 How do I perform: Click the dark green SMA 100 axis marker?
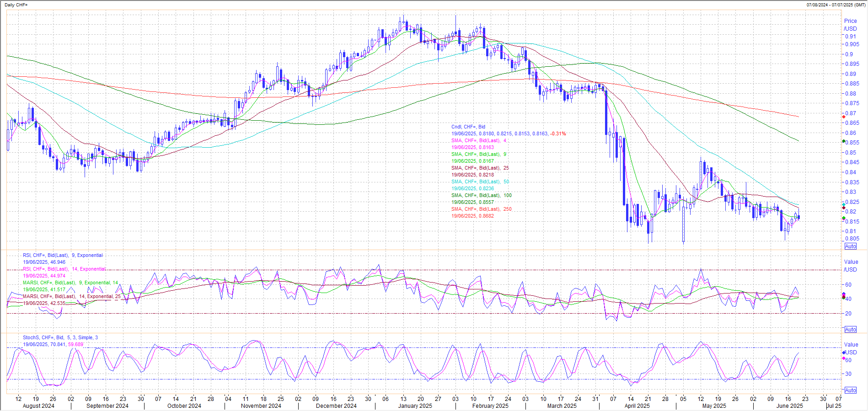[843, 141]
